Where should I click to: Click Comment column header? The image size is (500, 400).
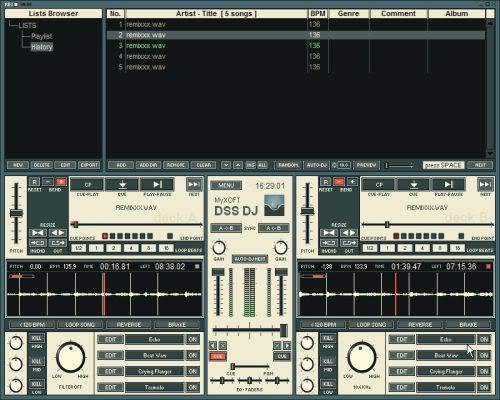(x=399, y=14)
